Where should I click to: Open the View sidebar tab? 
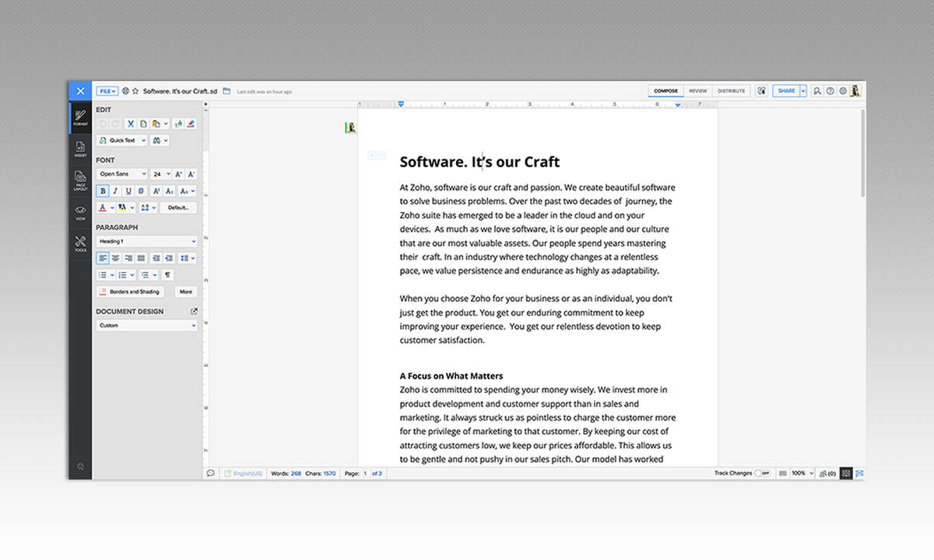point(80,213)
